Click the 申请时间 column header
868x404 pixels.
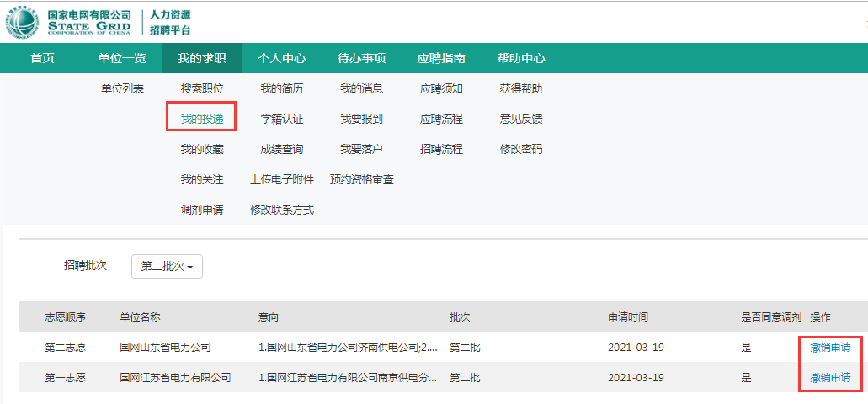pos(628,317)
